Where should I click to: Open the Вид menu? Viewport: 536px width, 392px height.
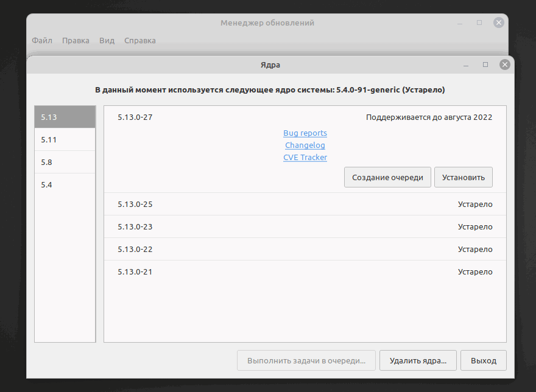(107, 41)
